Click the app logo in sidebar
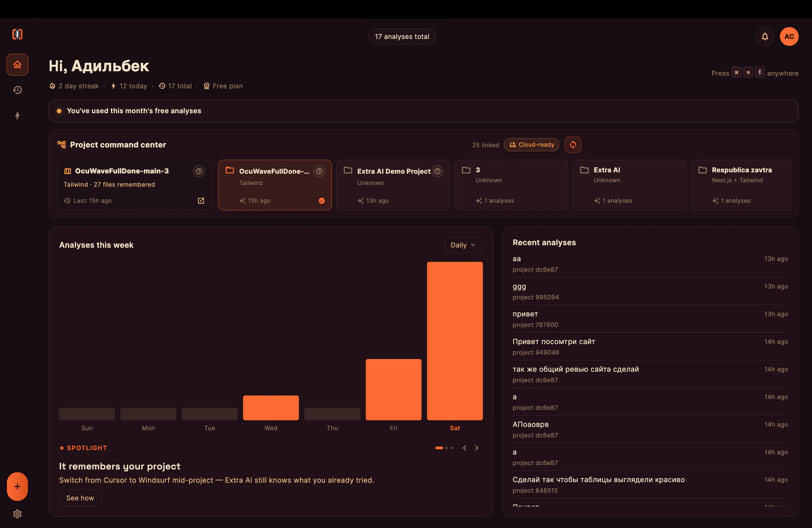Screen dimensions: 812x528 [17, 34]
